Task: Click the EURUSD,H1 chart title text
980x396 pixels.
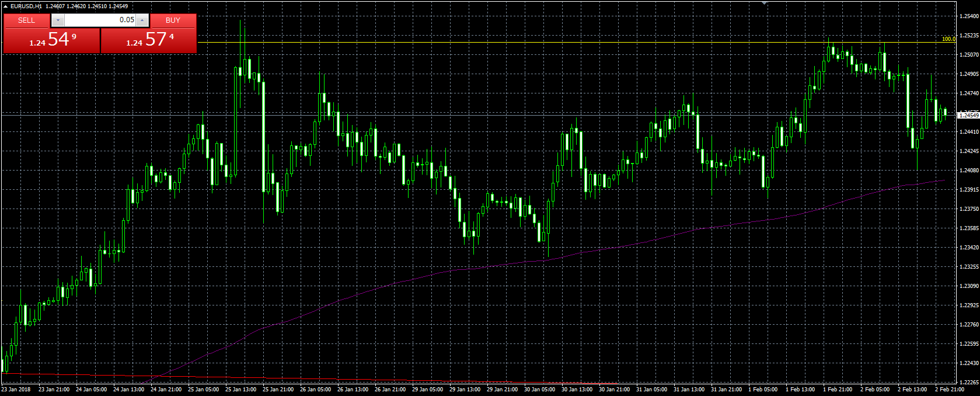Action: point(26,6)
